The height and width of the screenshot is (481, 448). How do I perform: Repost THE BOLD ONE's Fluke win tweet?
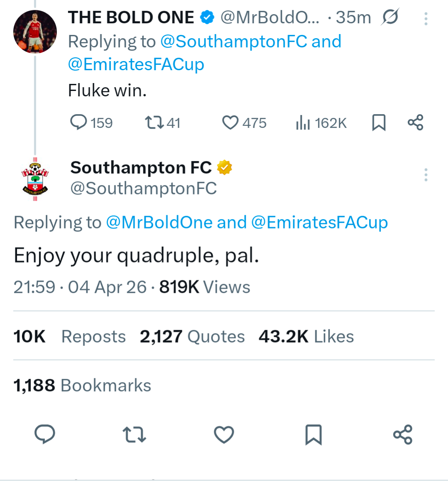pos(154,123)
